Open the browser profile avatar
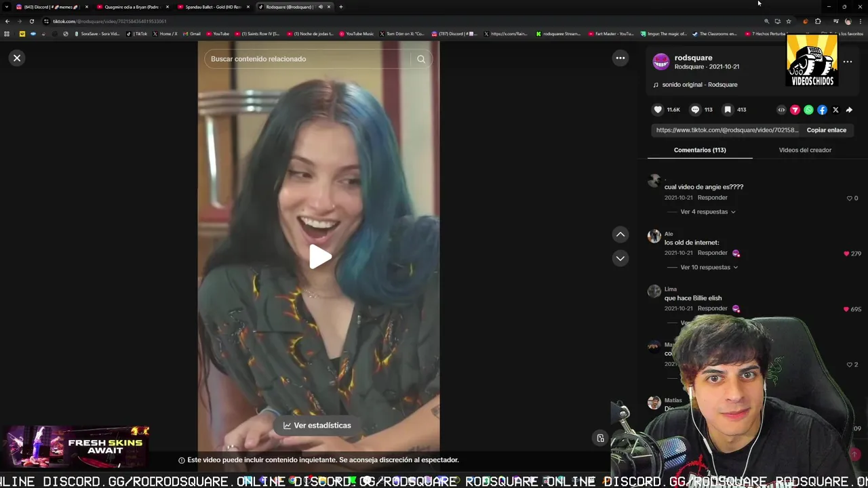The image size is (868, 488). 848,21
